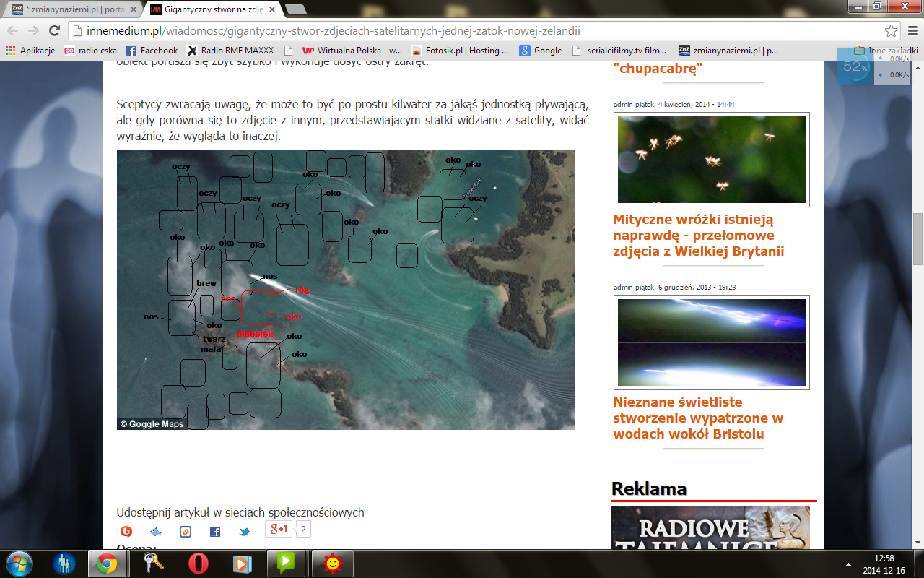This screenshot has width=924, height=578.
Task: Click the date admin piątek, 6 grudzień, 2013
Action: [674, 287]
